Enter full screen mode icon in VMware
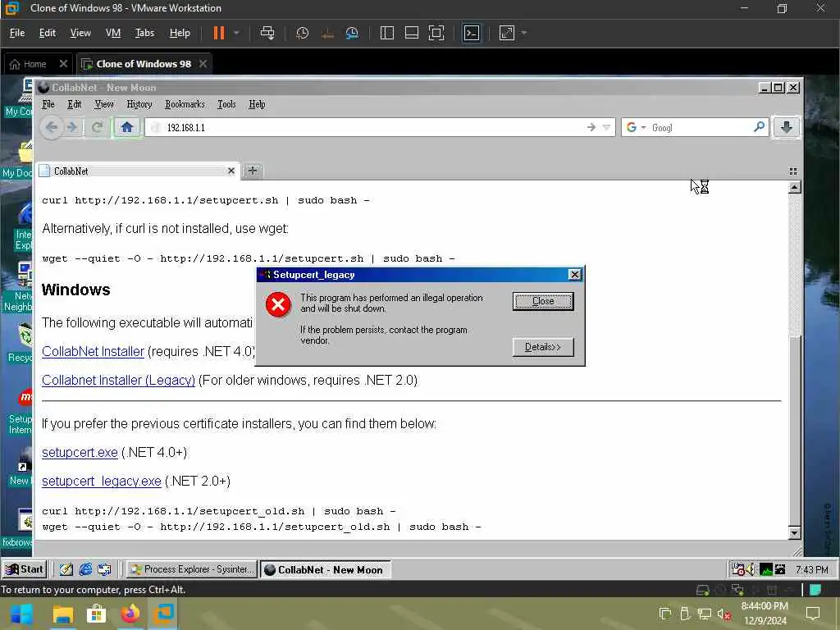 [x=436, y=33]
